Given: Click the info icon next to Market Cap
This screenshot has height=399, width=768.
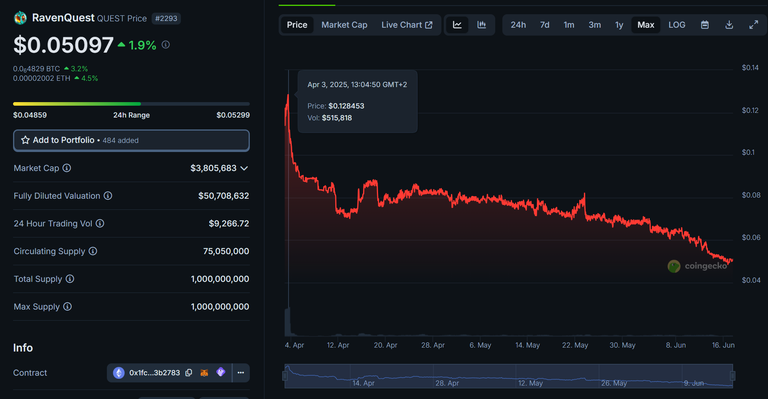Looking at the screenshot, I should [x=67, y=168].
